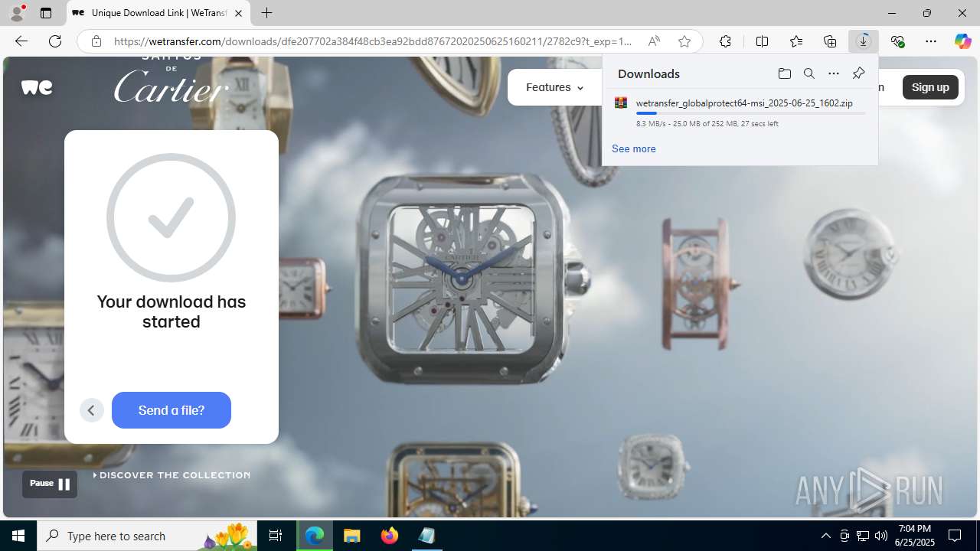980x551 pixels.
Task: Pause the background video
Action: point(50,484)
